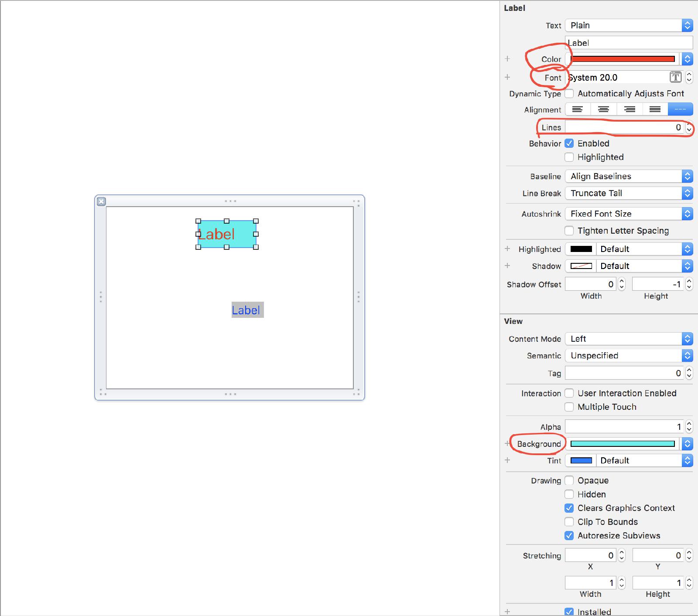
Task: Enable Automatically Adjusts Font checkbox
Action: [569, 94]
